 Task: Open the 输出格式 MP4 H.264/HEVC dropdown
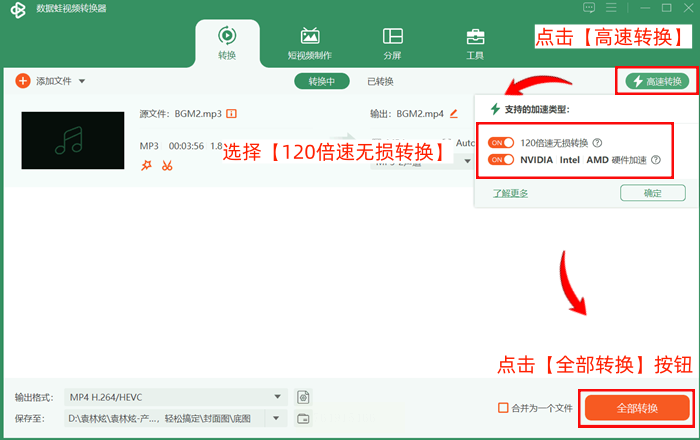point(176,397)
